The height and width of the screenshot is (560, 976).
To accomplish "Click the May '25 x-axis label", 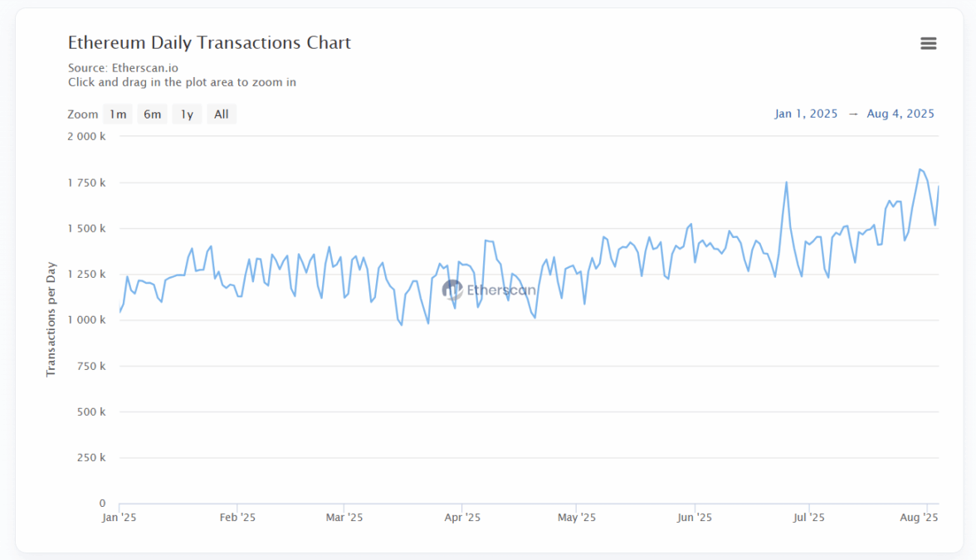I will (576, 518).
